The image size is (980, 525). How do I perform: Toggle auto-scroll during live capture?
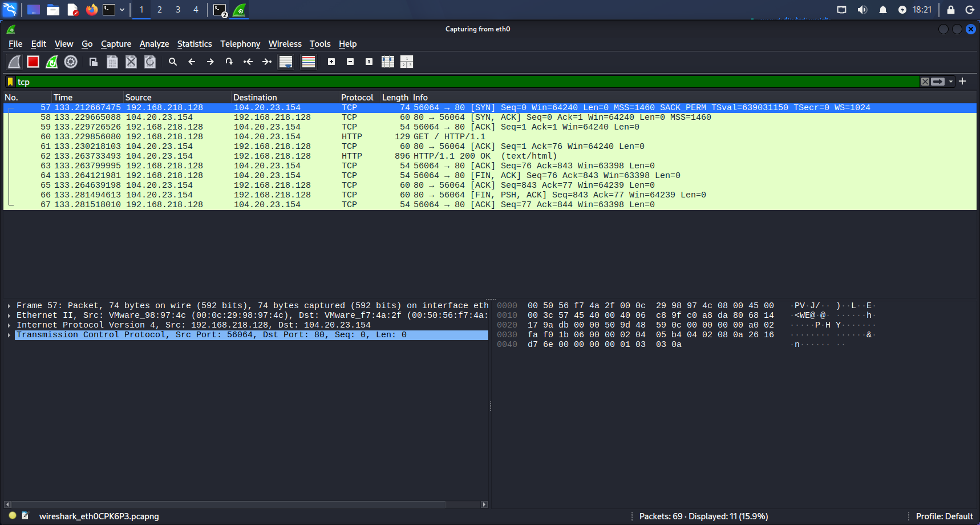pos(286,62)
